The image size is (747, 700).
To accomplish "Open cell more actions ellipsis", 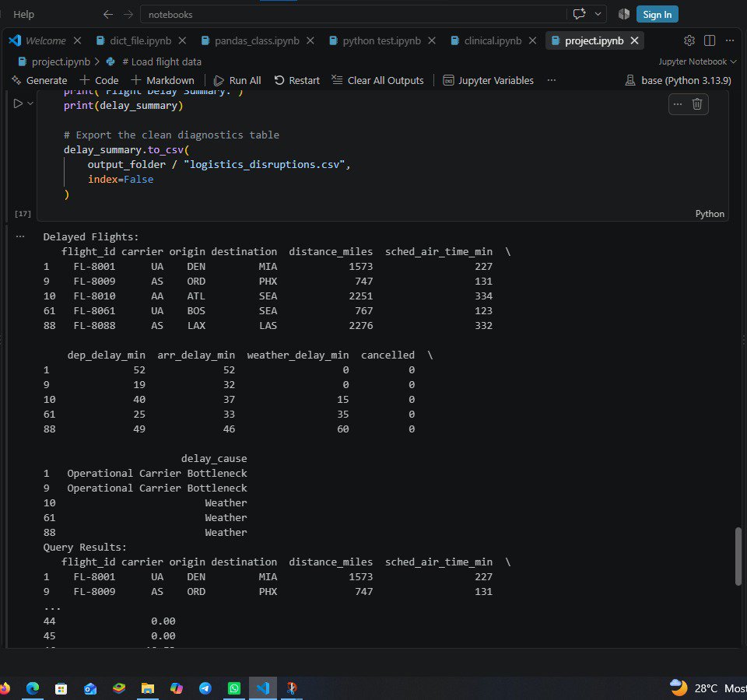I will pyautogui.click(x=678, y=103).
